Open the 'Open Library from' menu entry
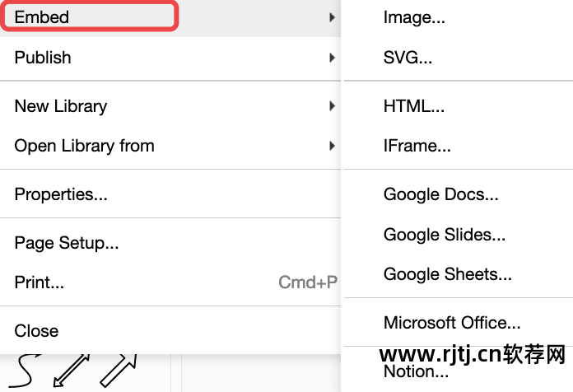This screenshot has height=392, width=573. pos(85,147)
